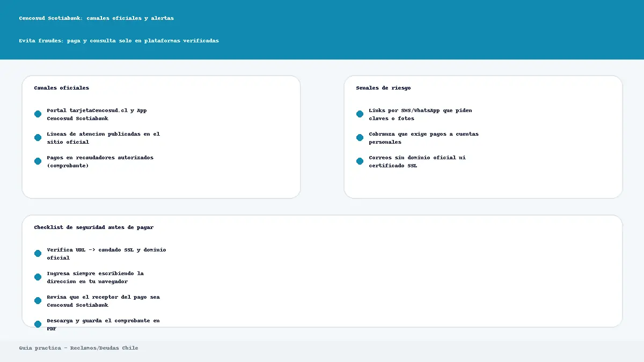Click the text Cobranza que exige pagos a cuentas personales
Viewport: 644px width, 362px height.
pos(423,138)
